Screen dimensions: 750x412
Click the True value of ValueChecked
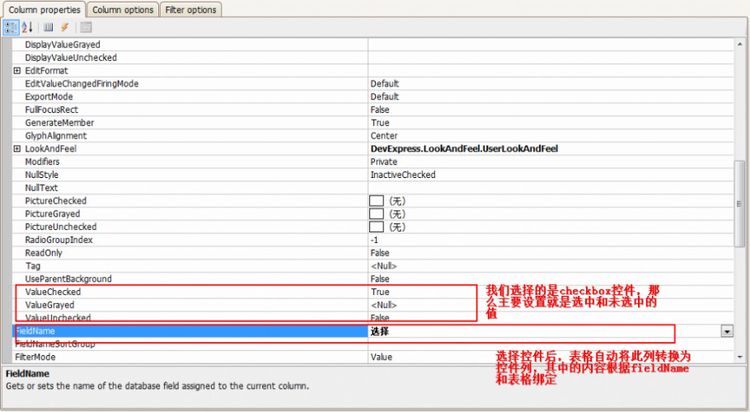pos(380,292)
